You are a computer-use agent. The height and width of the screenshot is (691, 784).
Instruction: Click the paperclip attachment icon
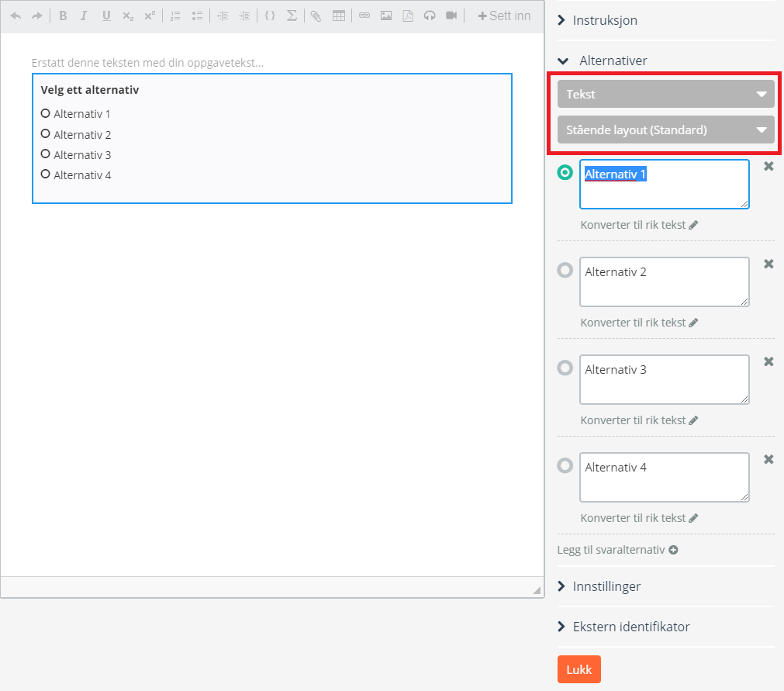coord(316,16)
